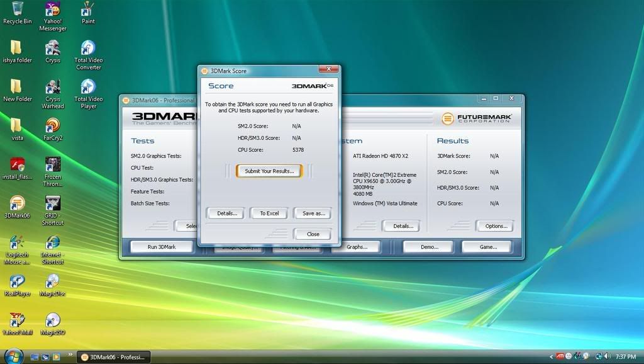Expand hidden system tray icons arrow
644x364 pixels.
(x=552, y=357)
